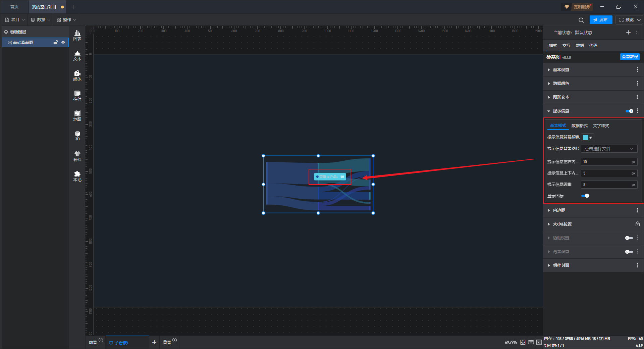Click the fit-to-screen icon beside zoom percentage

coord(523,342)
